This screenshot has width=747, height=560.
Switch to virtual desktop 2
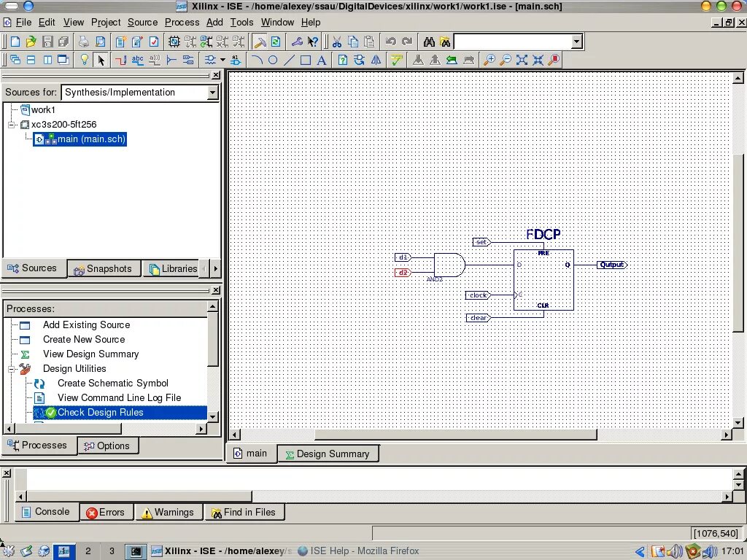[88, 551]
